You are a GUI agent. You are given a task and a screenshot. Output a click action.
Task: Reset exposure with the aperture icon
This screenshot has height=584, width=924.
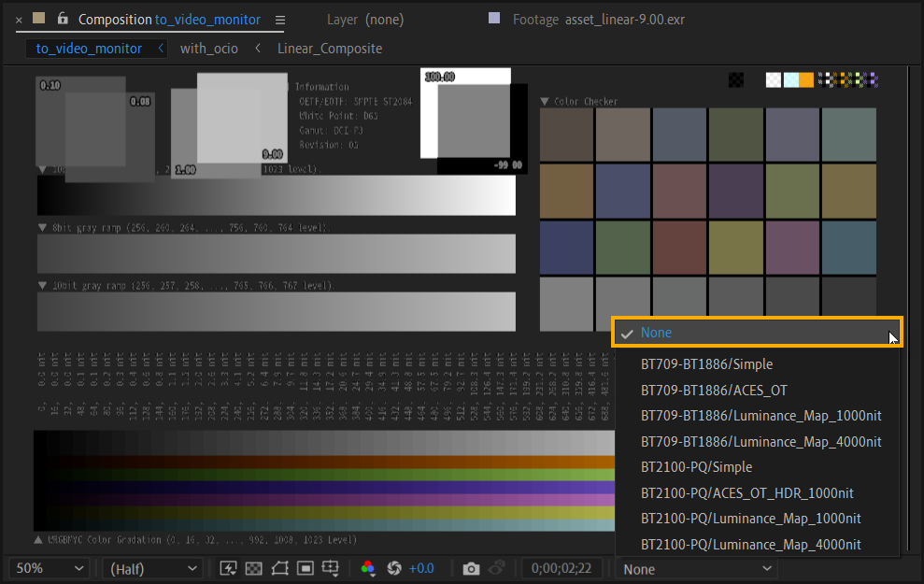(x=394, y=568)
